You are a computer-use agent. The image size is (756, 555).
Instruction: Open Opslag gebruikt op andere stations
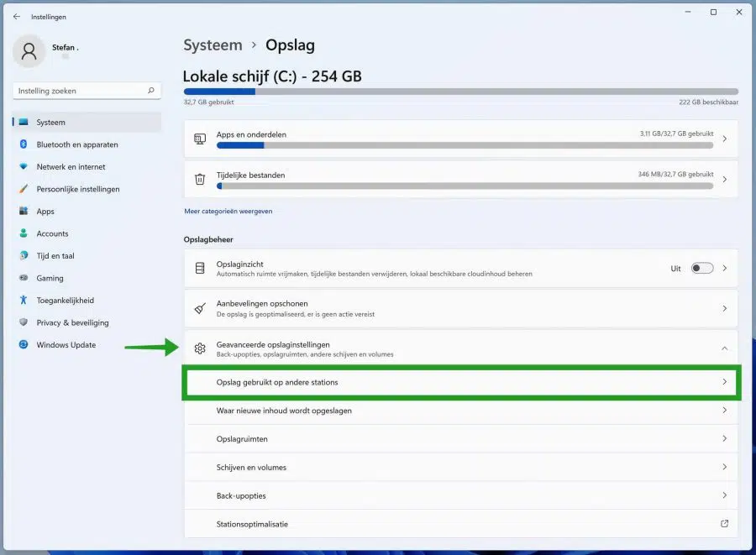[461, 382]
